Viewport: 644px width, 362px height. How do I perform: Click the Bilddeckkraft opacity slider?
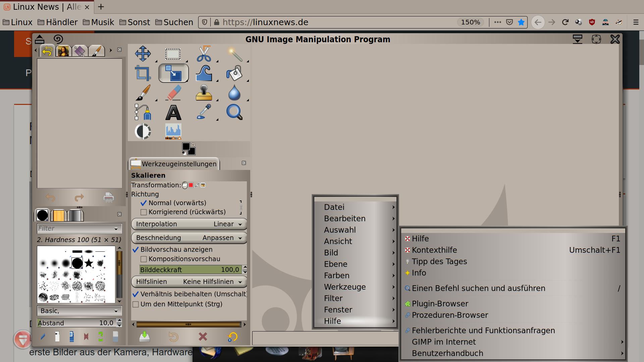pos(190,270)
